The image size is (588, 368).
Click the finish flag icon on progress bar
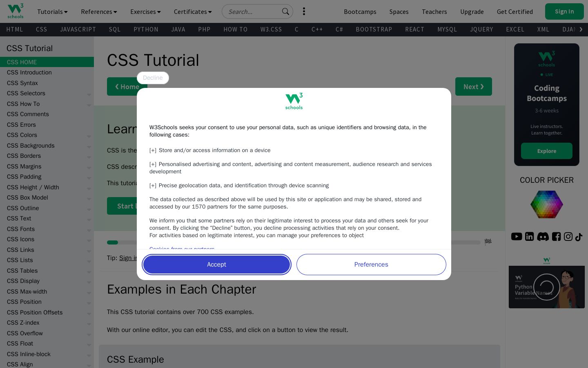pyautogui.click(x=488, y=242)
